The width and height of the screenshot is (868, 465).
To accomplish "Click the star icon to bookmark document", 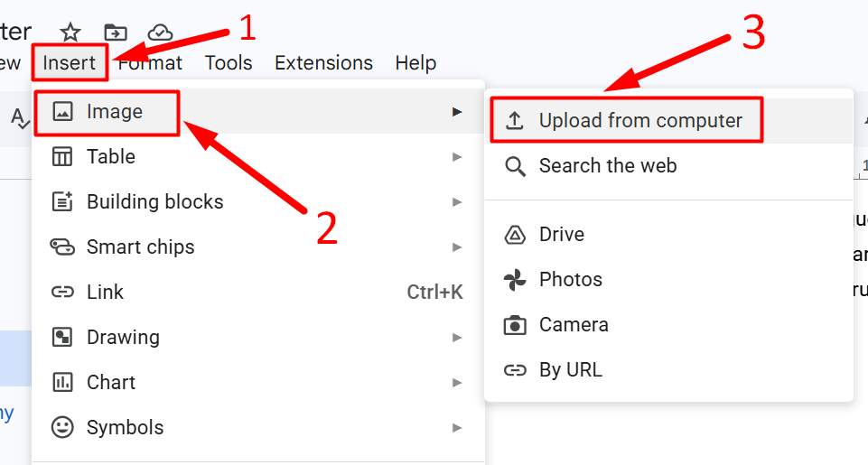I will tap(70, 32).
